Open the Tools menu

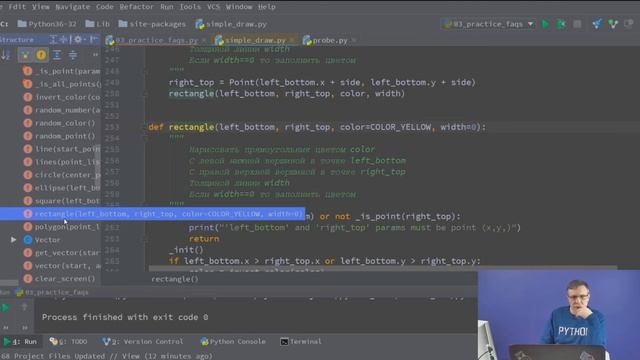pyautogui.click(x=190, y=7)
